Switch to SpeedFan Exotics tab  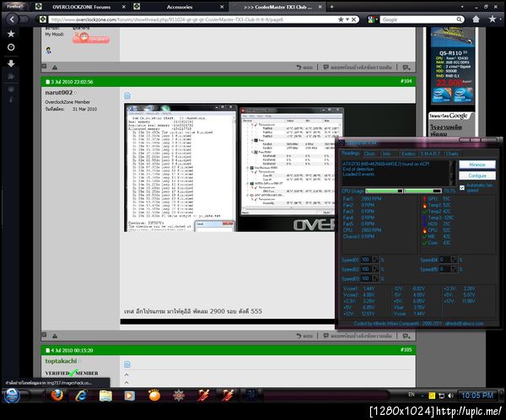(408, 153)
